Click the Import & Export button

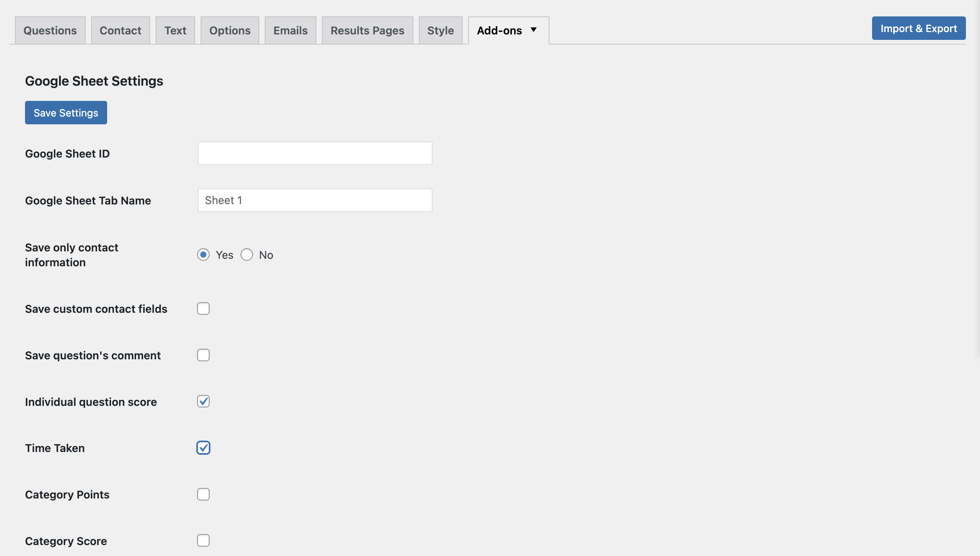(x=918, y=28)
